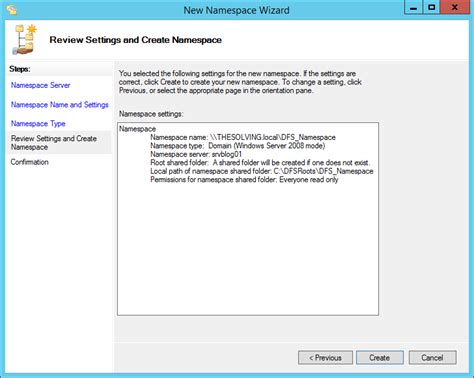Click the Namespace type Domain line

pyautogui.click(x=238, y=146)
